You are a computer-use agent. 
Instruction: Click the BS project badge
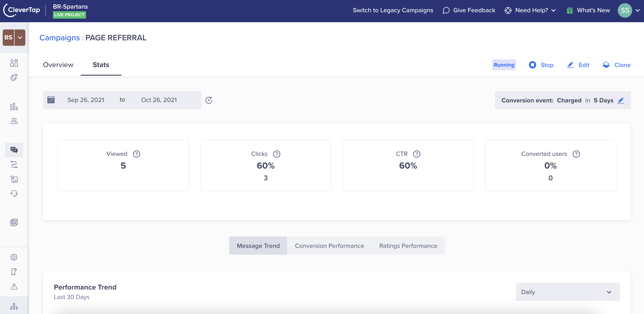8,38
